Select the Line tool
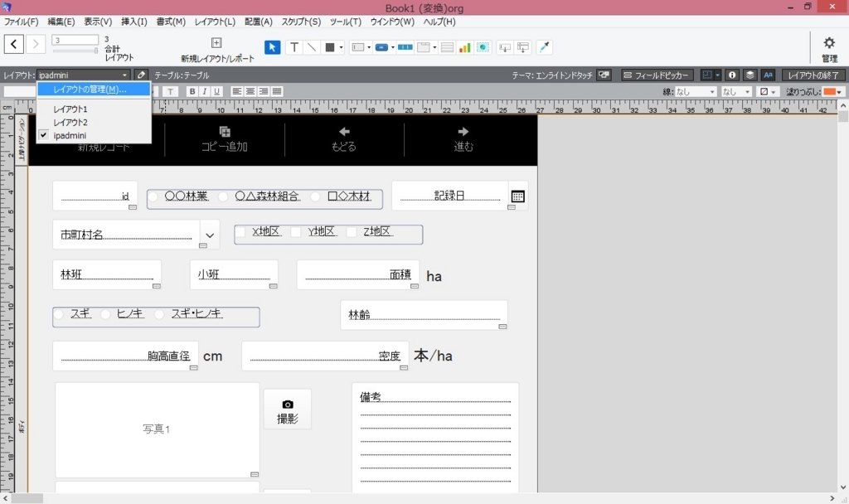The height and width of the screenshot is (504, 849). 312,47
